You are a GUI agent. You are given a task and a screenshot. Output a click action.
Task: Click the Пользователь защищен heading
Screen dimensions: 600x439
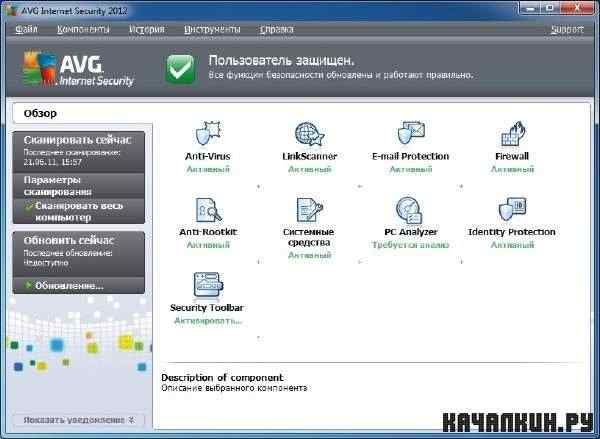click(281, 60)
